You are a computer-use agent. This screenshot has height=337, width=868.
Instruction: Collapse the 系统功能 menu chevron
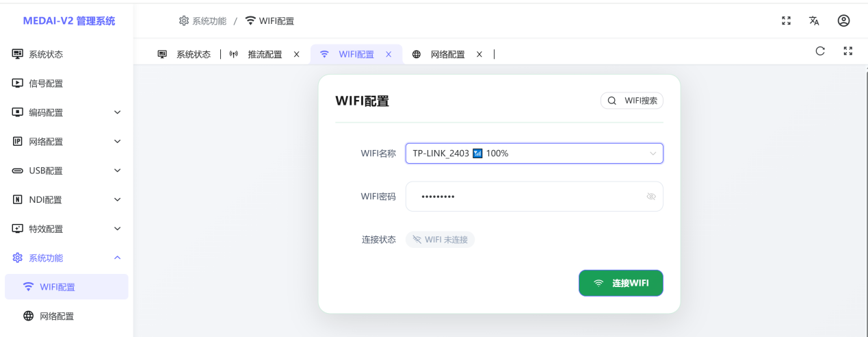[117, 258]
